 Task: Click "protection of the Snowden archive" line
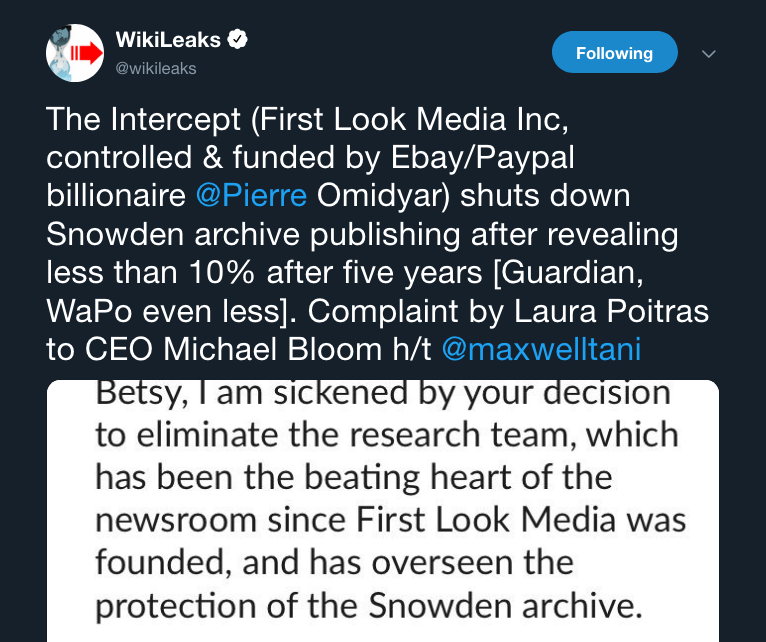[368, 604]
